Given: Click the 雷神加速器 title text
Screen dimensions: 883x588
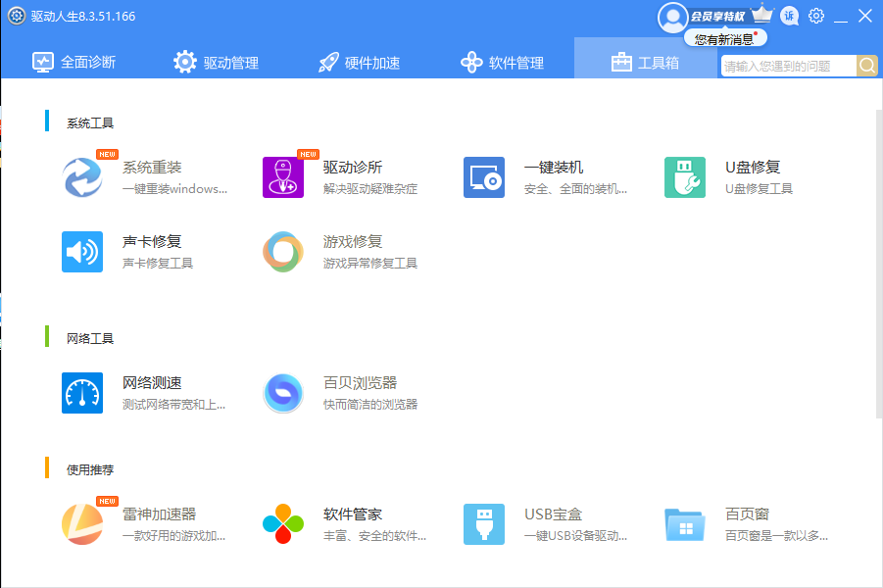Looking at the screenshot, I should click(160, 514).
